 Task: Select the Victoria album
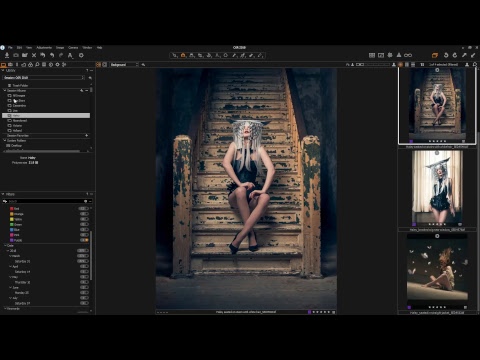pyautogui.click(x=17, y=126)
